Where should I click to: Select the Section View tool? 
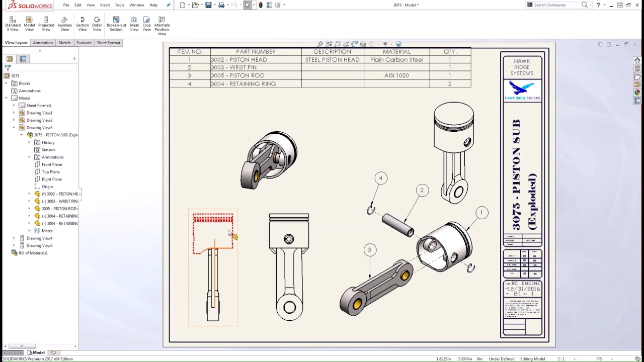[82, 22]
